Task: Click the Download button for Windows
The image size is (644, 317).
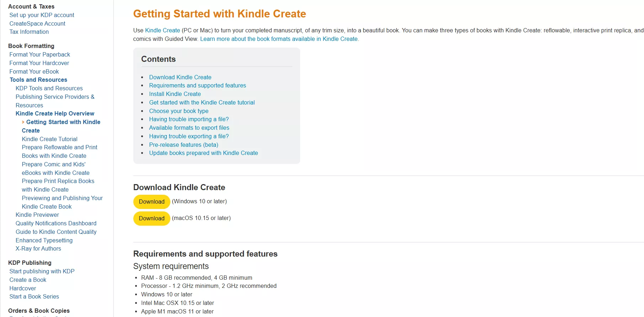Action: point(151,202)
